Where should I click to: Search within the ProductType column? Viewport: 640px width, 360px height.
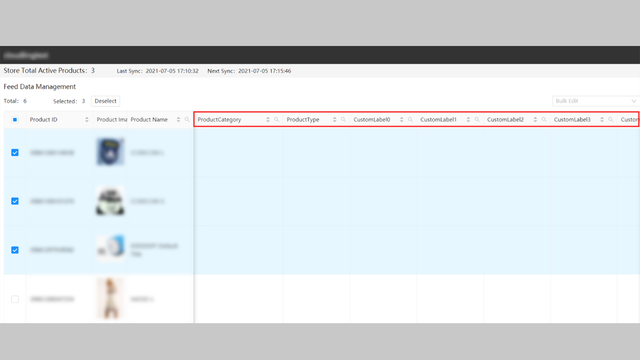pyautogui.click(x=343, y=120)
